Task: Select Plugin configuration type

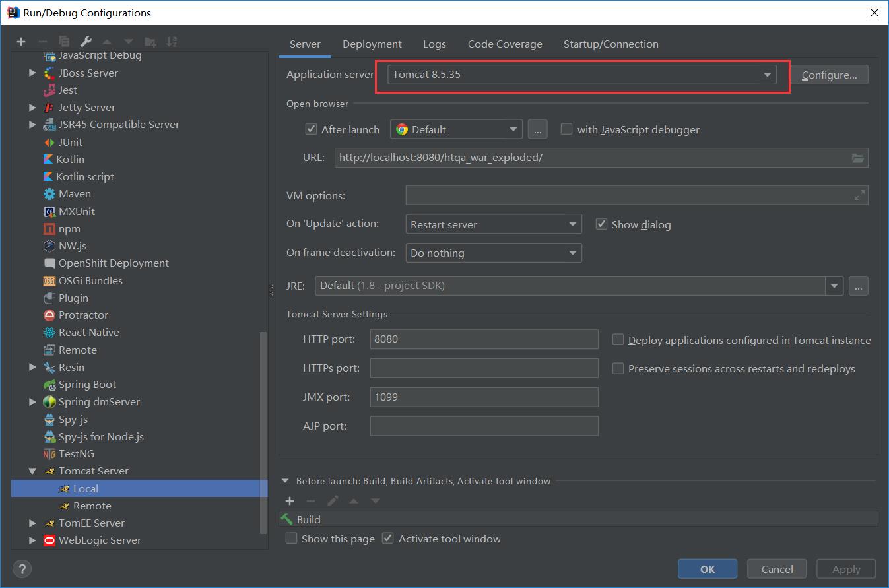Action: point(73,298)
